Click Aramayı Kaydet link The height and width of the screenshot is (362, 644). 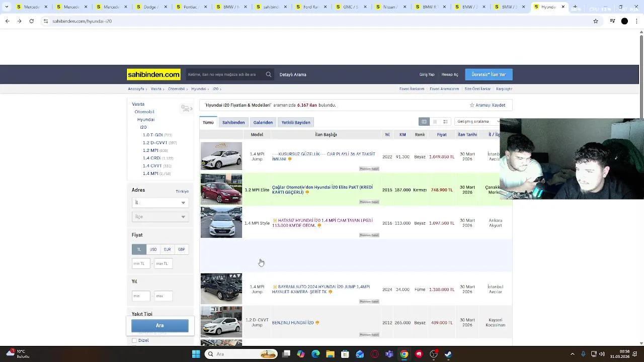pos(488,105)
